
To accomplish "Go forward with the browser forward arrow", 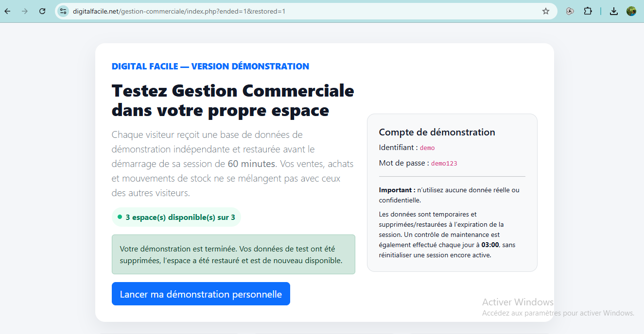I will (25, 11).
